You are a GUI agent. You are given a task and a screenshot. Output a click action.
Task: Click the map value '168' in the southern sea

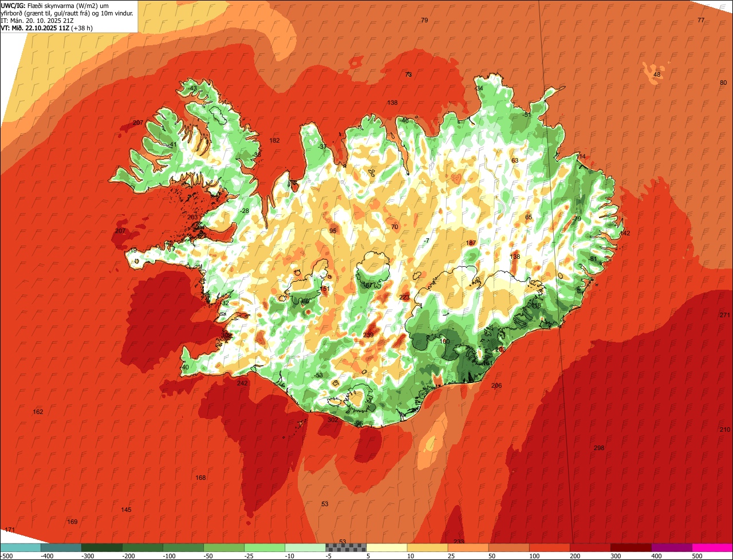coord(200,478)
